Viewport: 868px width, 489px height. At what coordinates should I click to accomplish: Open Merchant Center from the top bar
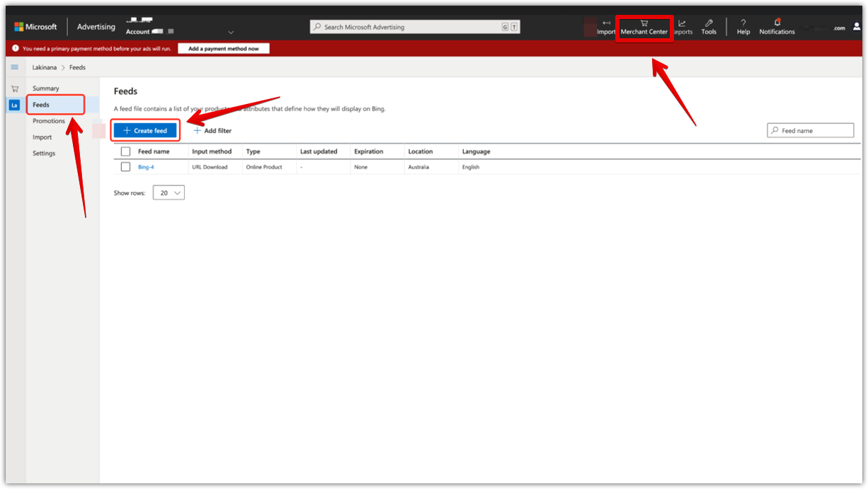pos(644,28)
